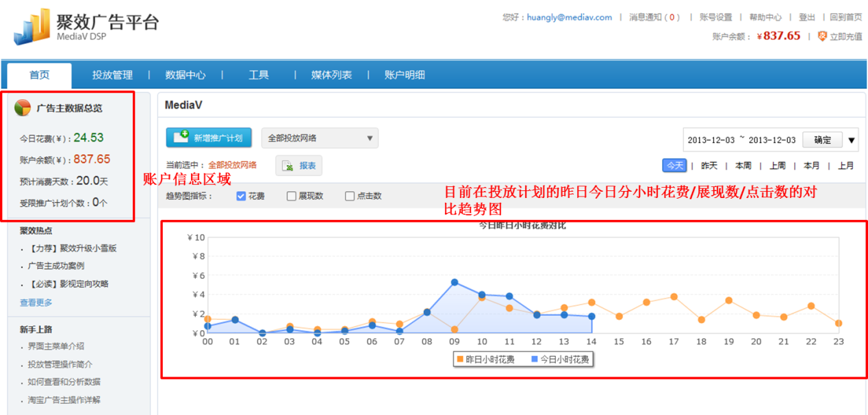
Task: Open 消息通知 notifications link
Action: 654,17
